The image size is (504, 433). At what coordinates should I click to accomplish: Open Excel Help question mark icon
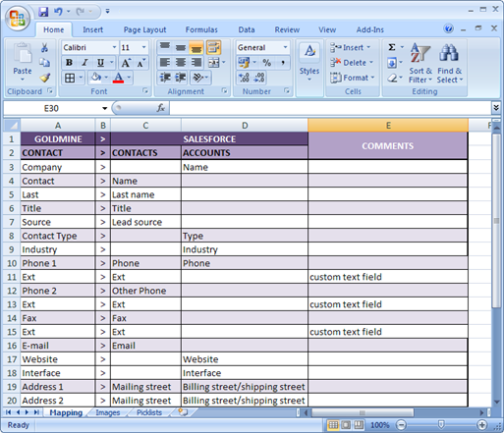coord(449,28)
